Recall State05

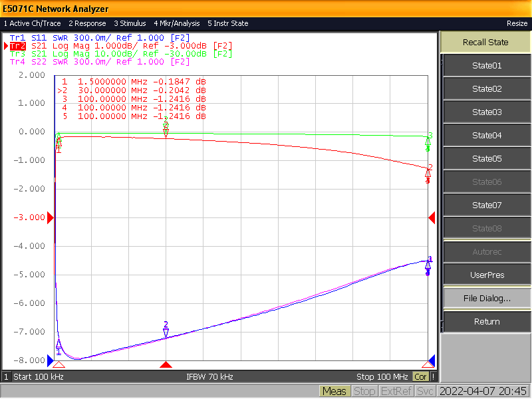[x=487, y=158]
